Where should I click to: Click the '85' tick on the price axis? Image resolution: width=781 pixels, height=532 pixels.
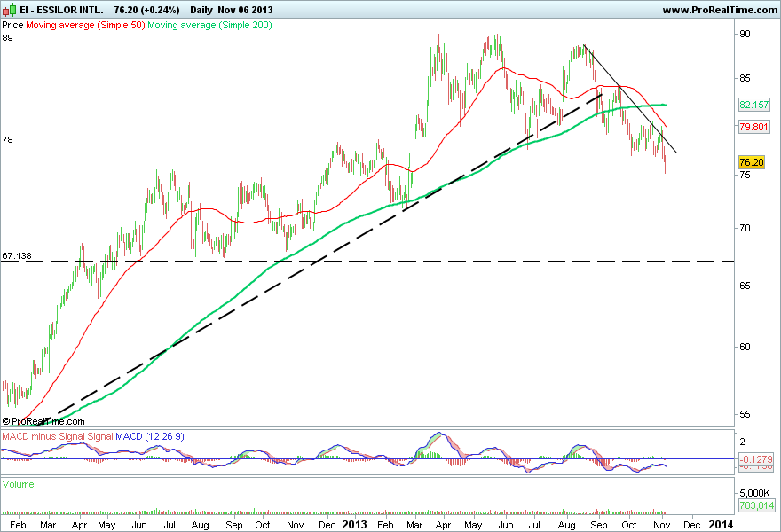click(745, 78)
